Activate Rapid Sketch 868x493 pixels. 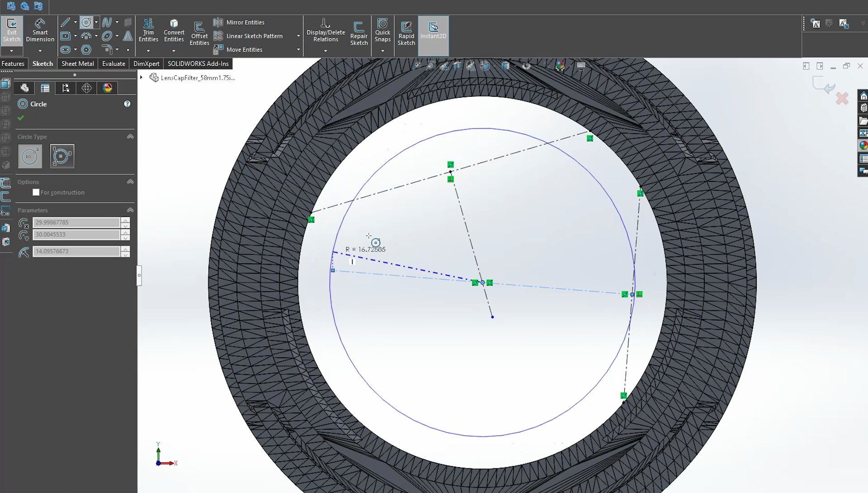tap(406, 33)
